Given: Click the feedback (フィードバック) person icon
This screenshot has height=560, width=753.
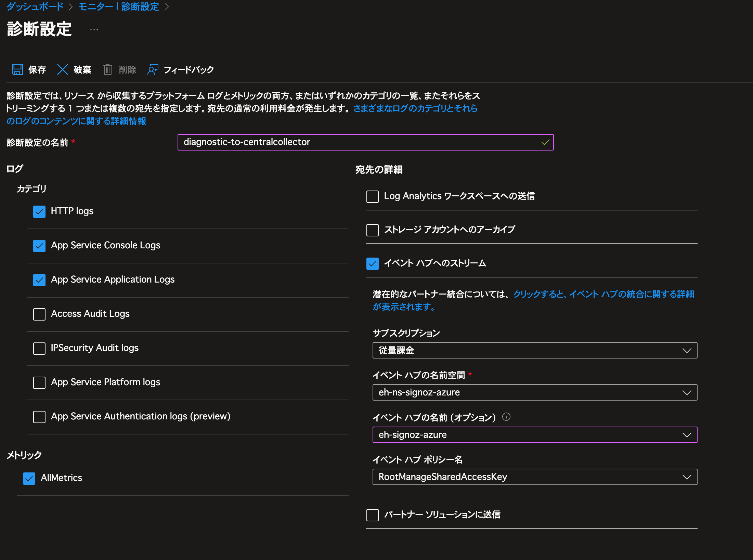Looking at the screenshot, I should 153,69.
